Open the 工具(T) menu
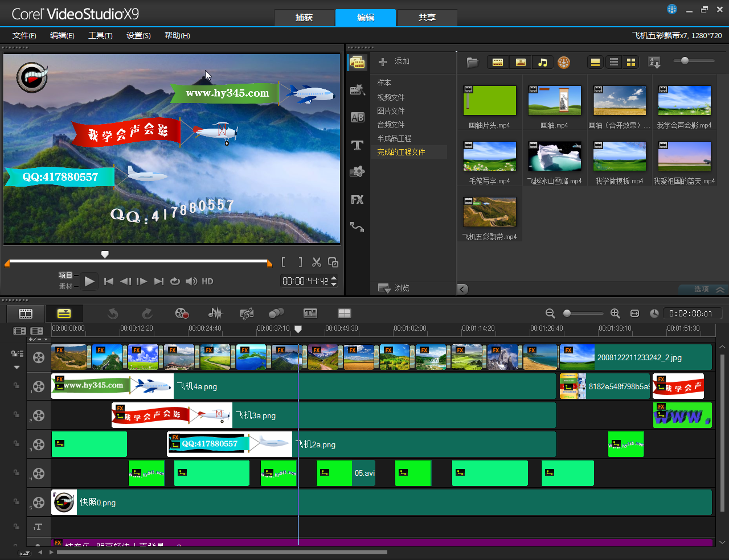This screenshot has height=560, width=729. click(100, 35)
